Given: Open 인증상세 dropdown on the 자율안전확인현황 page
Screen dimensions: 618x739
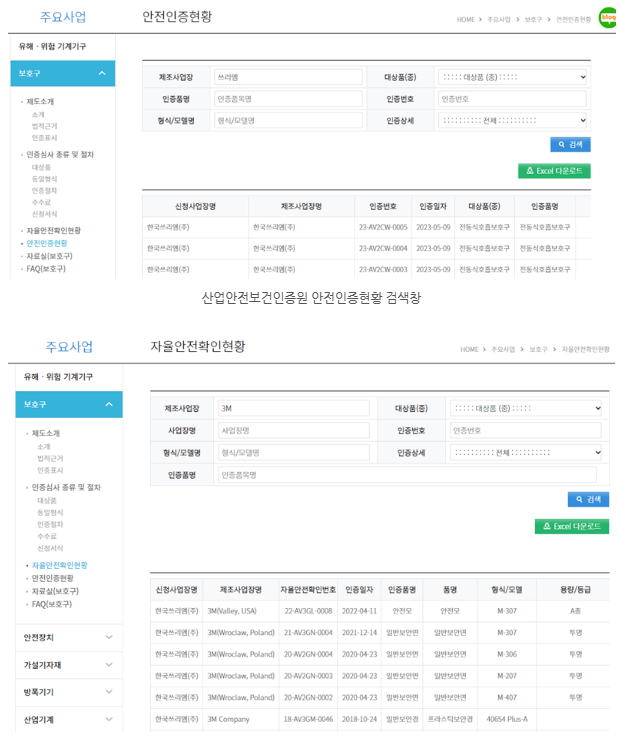Looking at the screenshot, I should [526, 452].
